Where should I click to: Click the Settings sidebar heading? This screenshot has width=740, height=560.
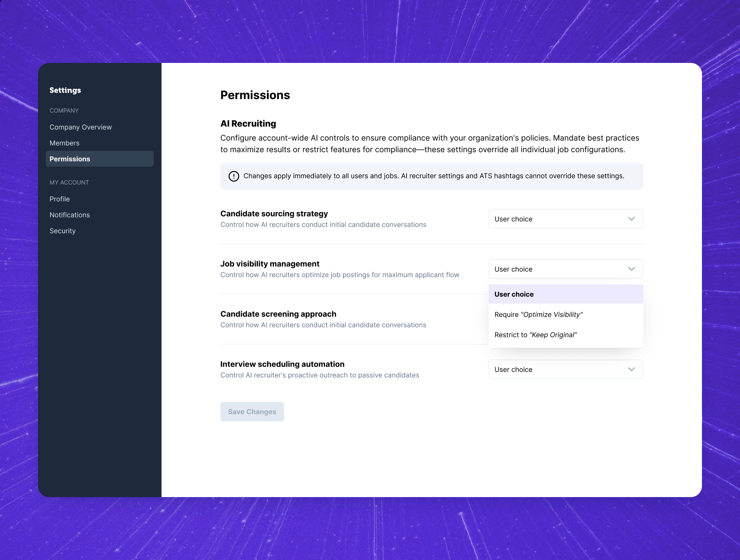pos(65,90)
